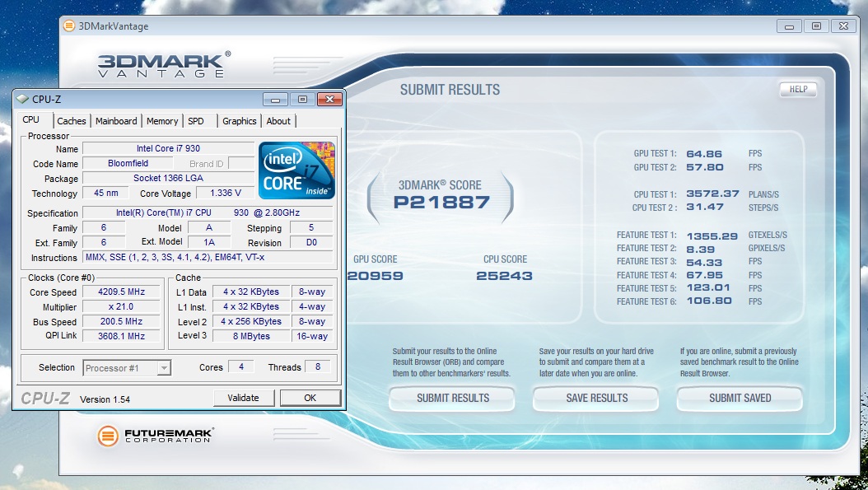Image resolution: width=868 pixels, height=490 pixels.
Task: Click the 3DMark score P21887
Action: coord(441,203)
